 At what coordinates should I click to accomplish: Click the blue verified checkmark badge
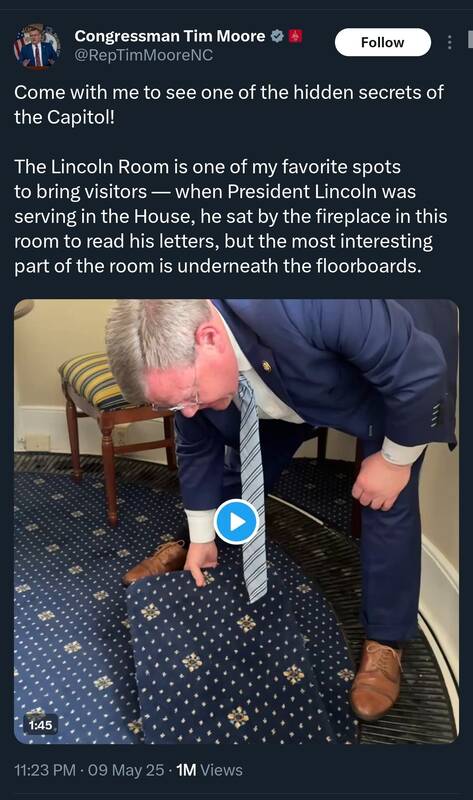277,36
